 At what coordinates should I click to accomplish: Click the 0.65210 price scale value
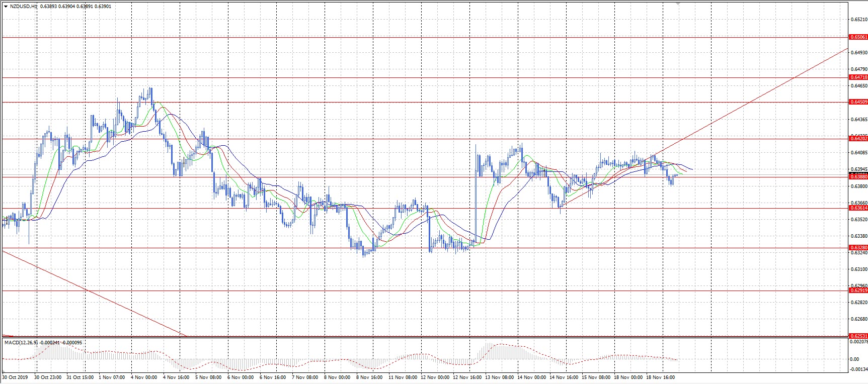coord(859,20)
